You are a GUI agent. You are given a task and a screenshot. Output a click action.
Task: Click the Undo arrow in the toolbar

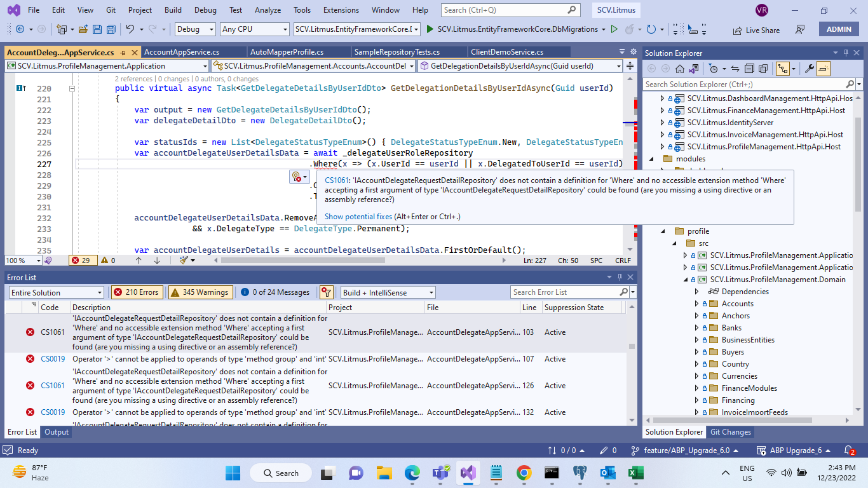coord(130,29)
